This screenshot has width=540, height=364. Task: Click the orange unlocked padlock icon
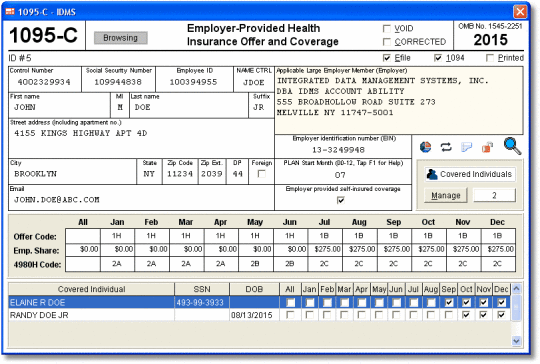click(x=487, y=147)
